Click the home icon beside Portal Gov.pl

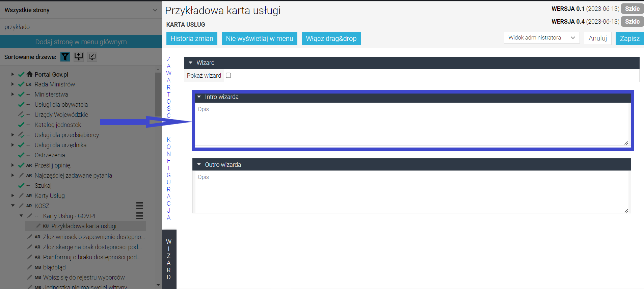[x=30, y=74]
